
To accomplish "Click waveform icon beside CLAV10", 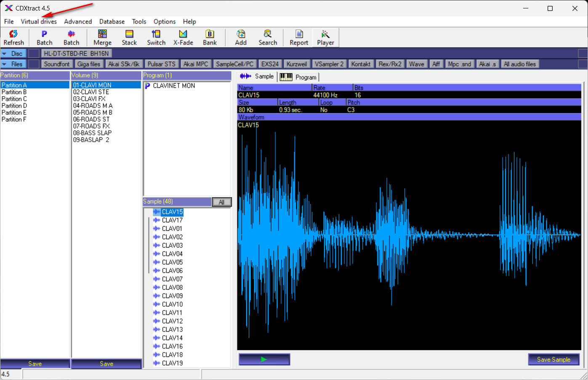I will click(x=157, y=304).
